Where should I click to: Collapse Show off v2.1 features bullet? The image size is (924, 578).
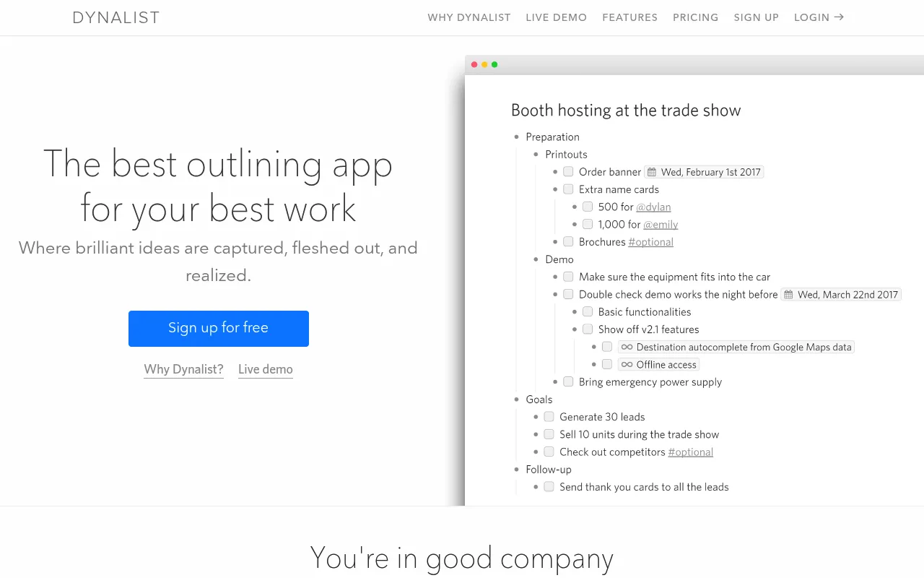[x=575, y=329]
